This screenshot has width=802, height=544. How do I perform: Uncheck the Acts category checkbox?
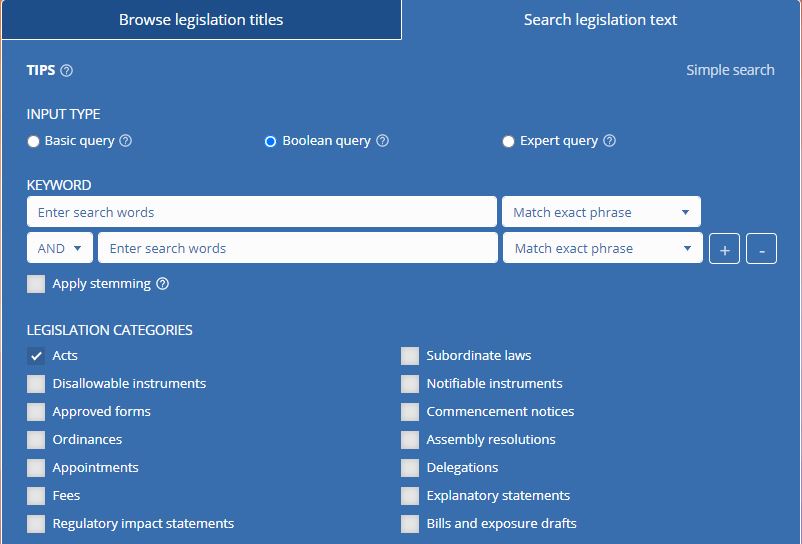point(36,356)
